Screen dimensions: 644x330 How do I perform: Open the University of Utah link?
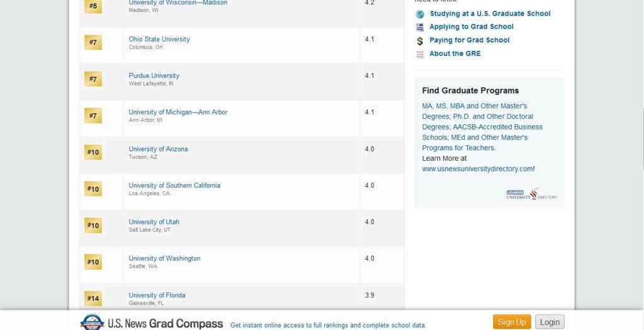[154, 222]
